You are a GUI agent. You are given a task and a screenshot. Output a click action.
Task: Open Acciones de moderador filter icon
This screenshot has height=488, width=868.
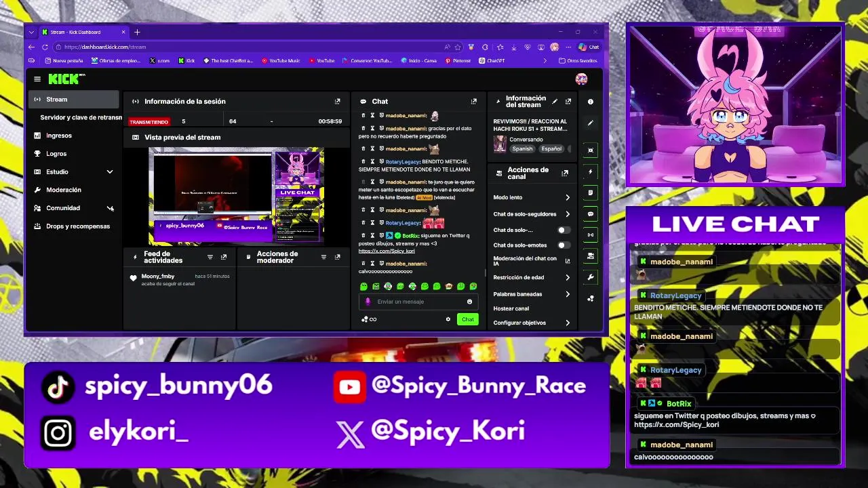[x=323, y=258]
